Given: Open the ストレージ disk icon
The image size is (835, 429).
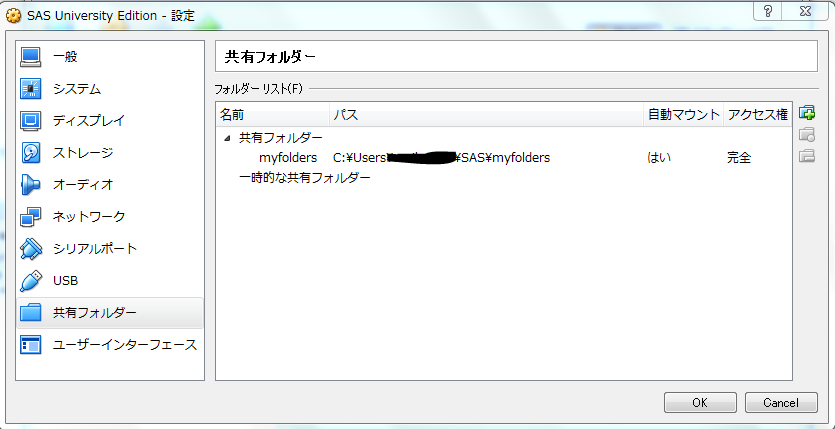Looking at the screenshot, I should point(30,153).
